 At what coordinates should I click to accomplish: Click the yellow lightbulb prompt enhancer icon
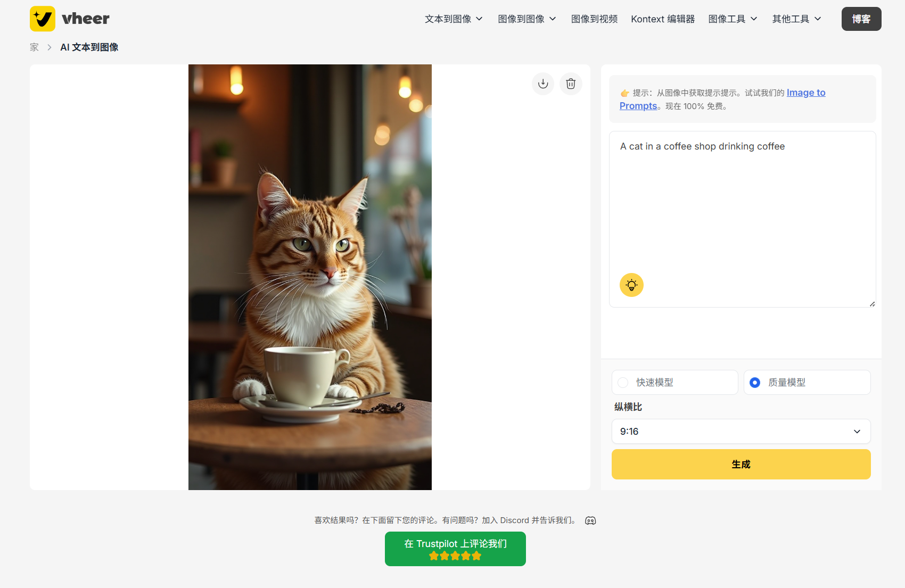631,285
